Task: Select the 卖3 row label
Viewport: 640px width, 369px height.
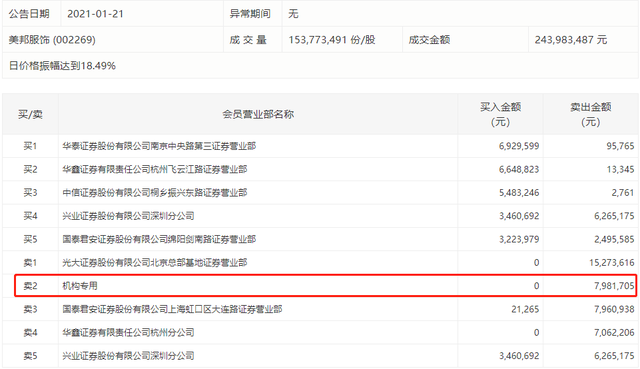Action: point(30,309)
